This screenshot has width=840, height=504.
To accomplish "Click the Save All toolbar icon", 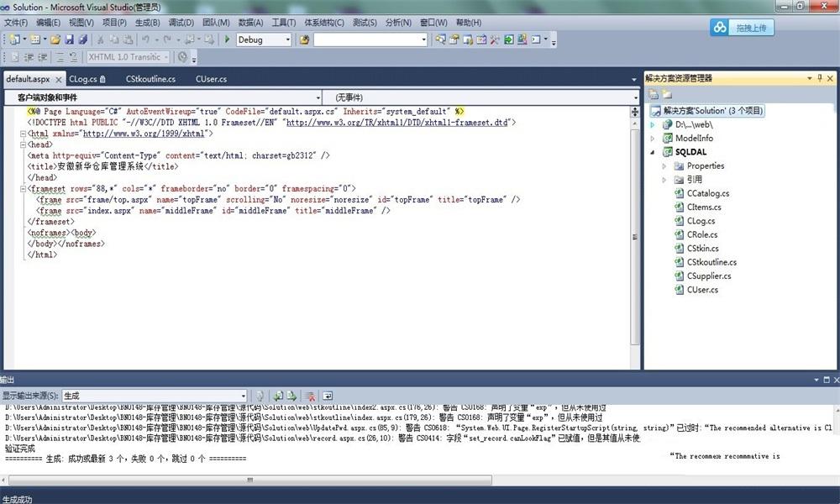I will tap(82, 39).
